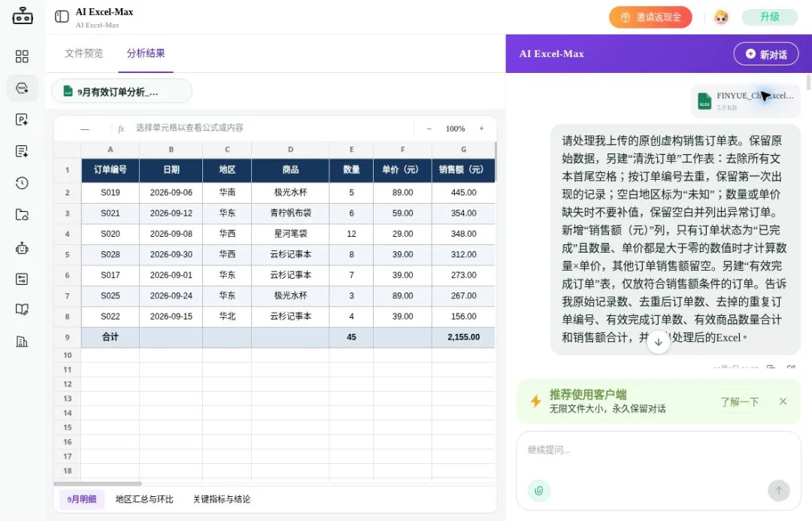The height and width of the screenshot is (521, 812).
Task: Open the 9月有效订单分析 file chip
Action: pyautogui.click(x=122, y=92)
